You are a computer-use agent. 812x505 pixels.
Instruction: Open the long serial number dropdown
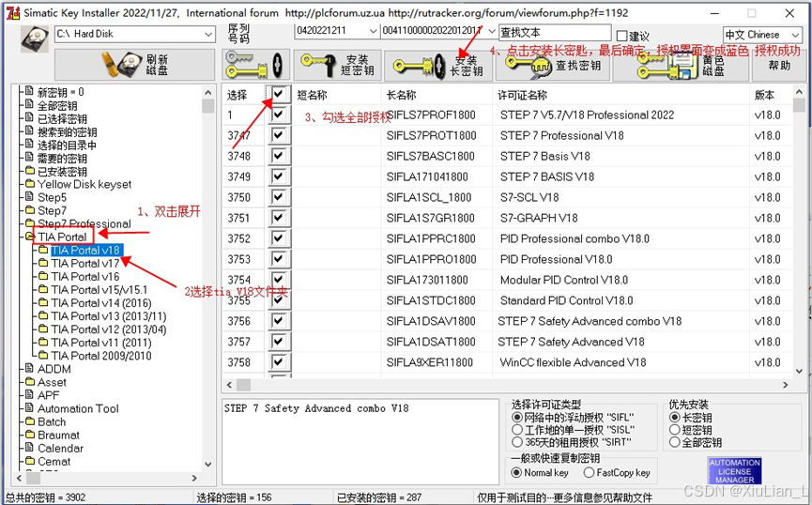pos(492,31)
